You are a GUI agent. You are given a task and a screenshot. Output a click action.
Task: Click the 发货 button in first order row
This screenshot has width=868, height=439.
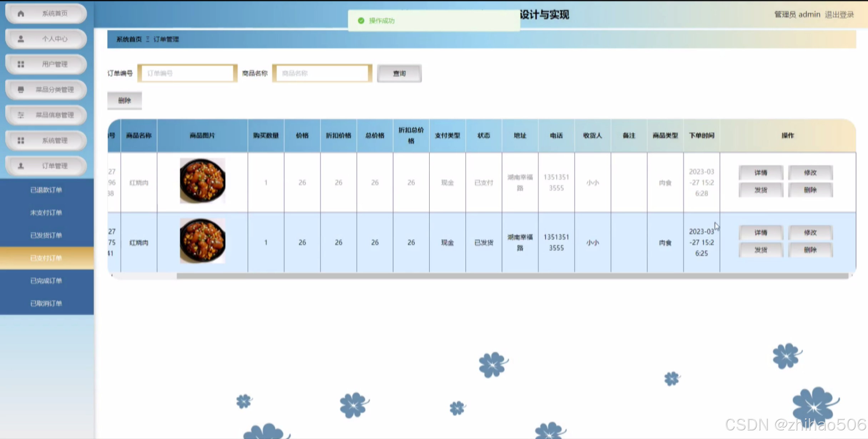tap(761, 190)
